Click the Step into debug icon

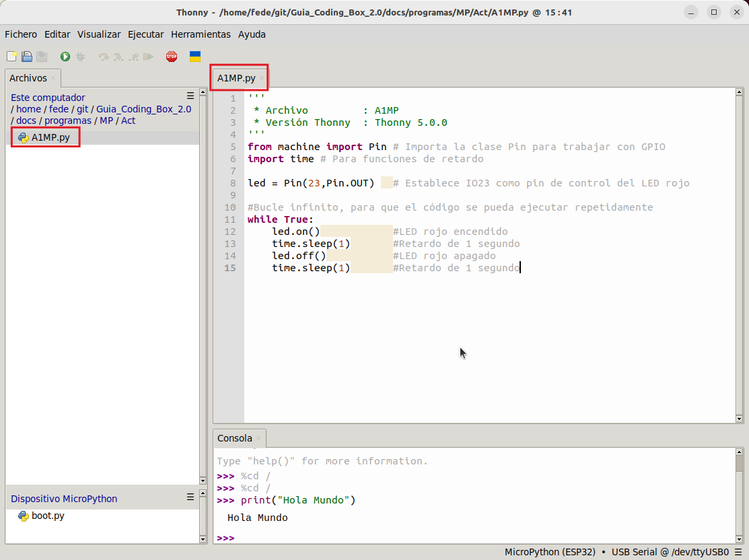[118, 57]
